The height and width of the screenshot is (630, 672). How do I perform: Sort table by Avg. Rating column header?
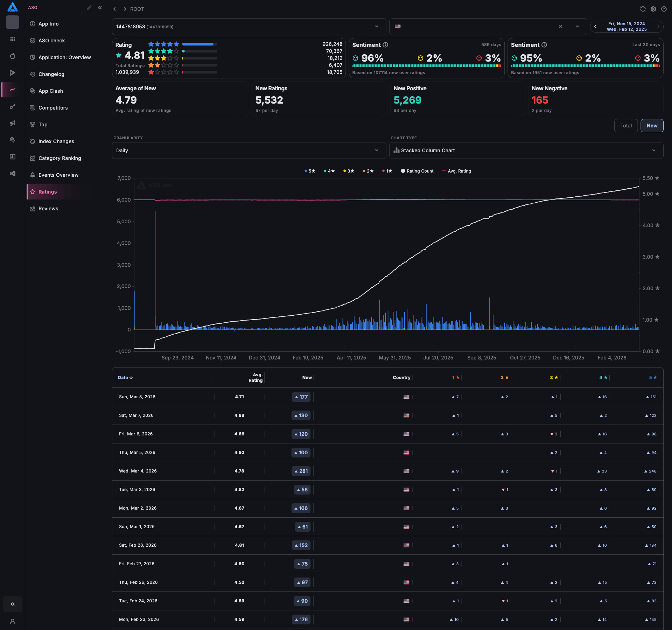255,378
